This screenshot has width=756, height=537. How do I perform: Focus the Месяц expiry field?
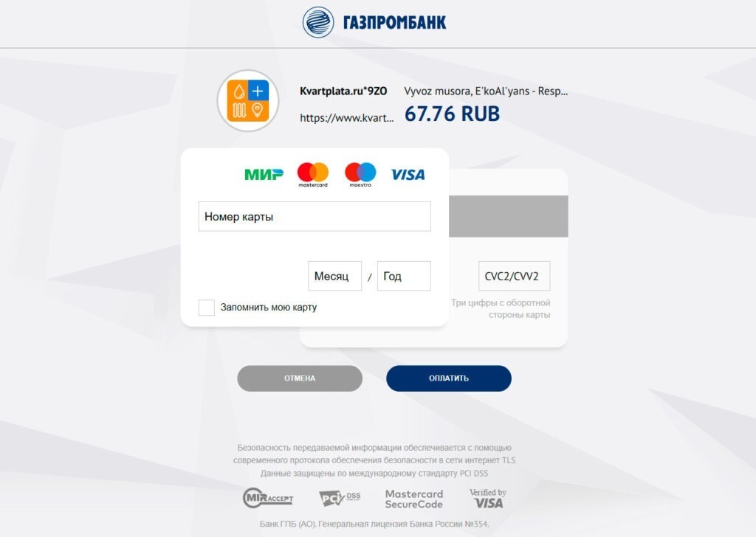pyautogui.click(x=334, y=276)
